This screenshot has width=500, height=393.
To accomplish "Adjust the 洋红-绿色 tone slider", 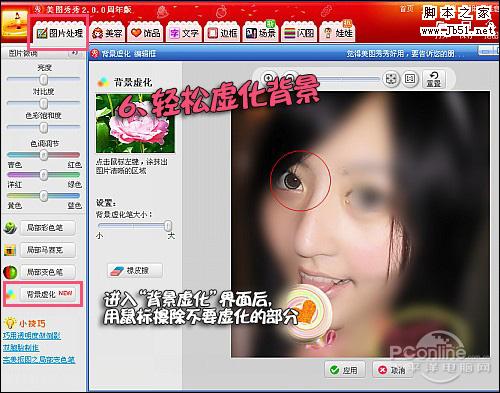I will click(44, 175).
